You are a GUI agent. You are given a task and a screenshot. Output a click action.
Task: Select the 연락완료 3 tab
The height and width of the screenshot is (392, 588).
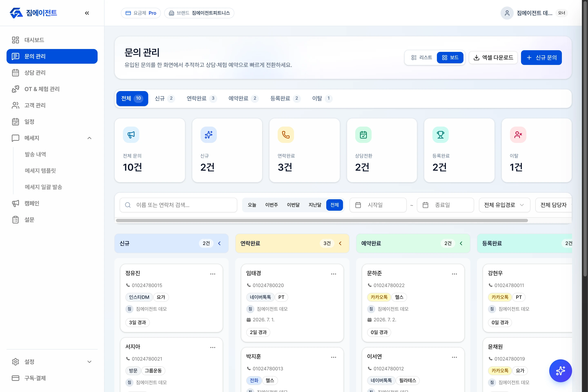coord(202,98)
